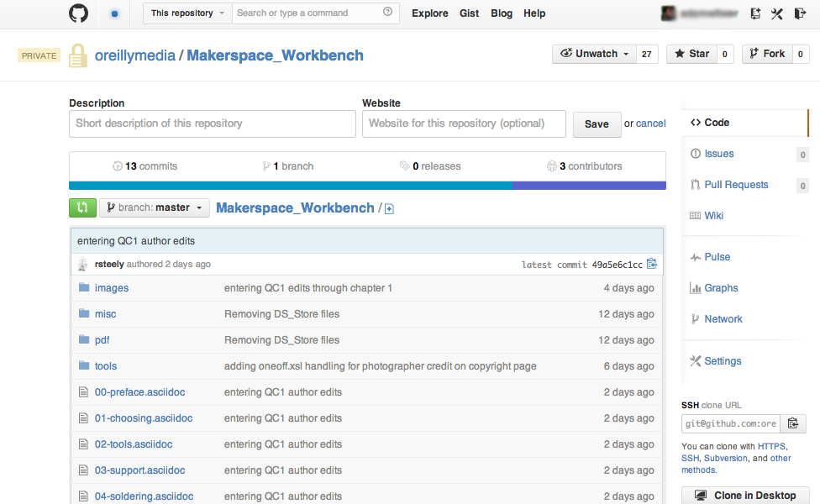Open the rsteely author link
The image size is (820, 504).
coord(109,264)
